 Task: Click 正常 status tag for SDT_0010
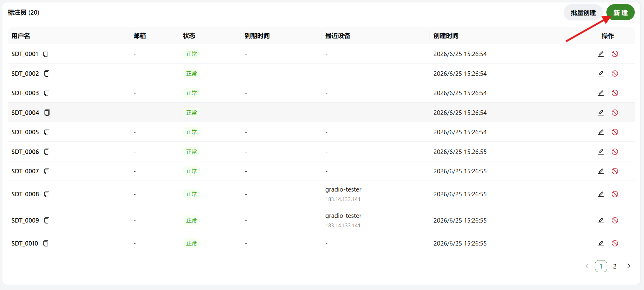191,243
